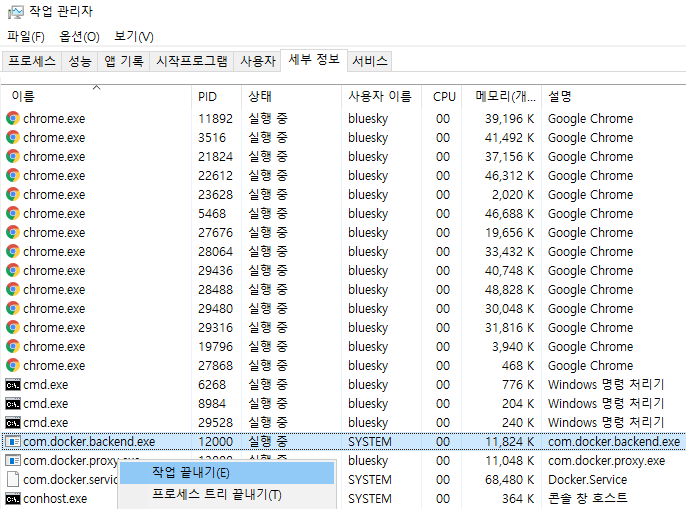Click the com.docker.service file icon
Screen dimensions: 687x509
point(13,479)
